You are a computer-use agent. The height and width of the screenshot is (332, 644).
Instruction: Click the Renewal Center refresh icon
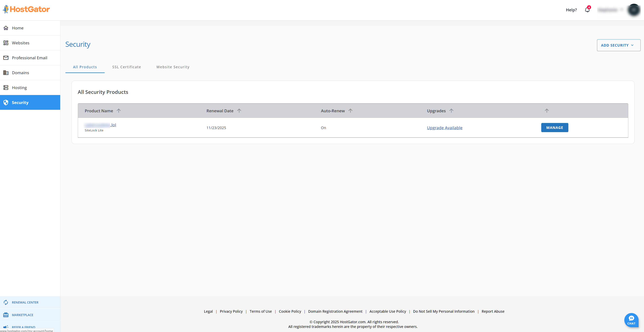pos(6,302)
